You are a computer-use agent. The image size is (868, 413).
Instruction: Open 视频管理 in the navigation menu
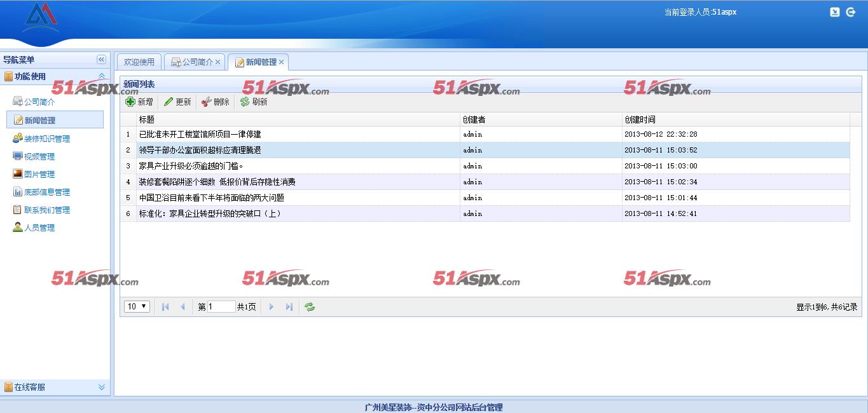[x=39, y=156]
